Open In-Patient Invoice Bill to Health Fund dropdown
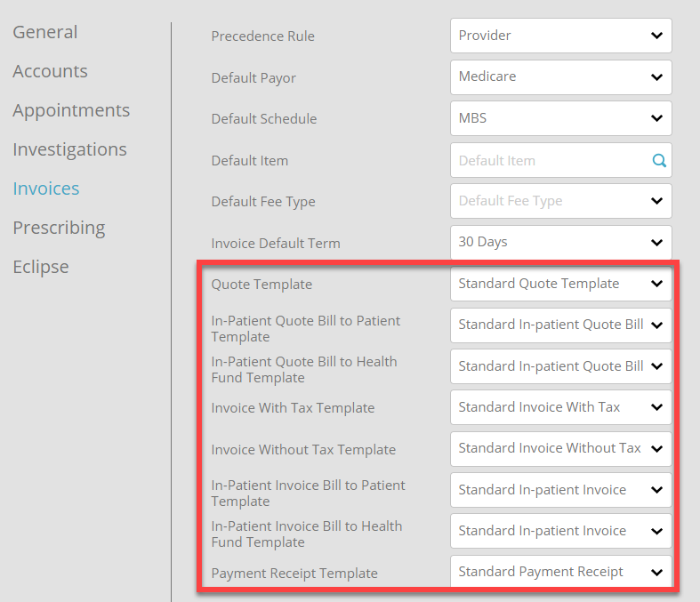This screenshot has height=602, width=700. click(x=560, y=531)
